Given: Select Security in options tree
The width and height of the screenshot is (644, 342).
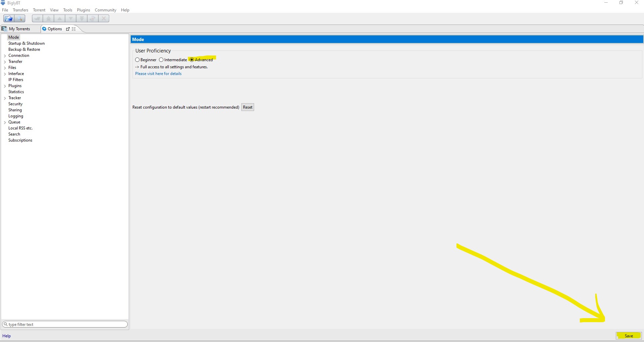Looking at the screenshot, I should point(15,104).
